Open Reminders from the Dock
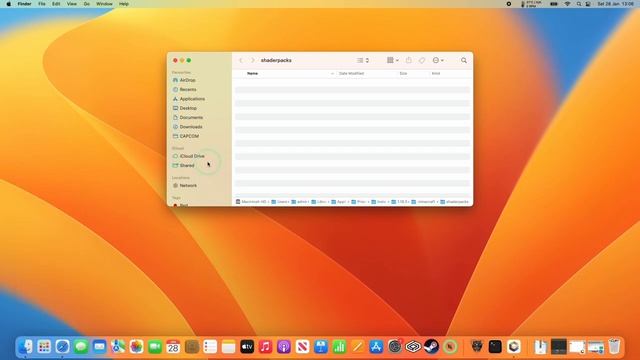Image resolution: width=640 pixels, height=360 pixels. tap(210, 347)
